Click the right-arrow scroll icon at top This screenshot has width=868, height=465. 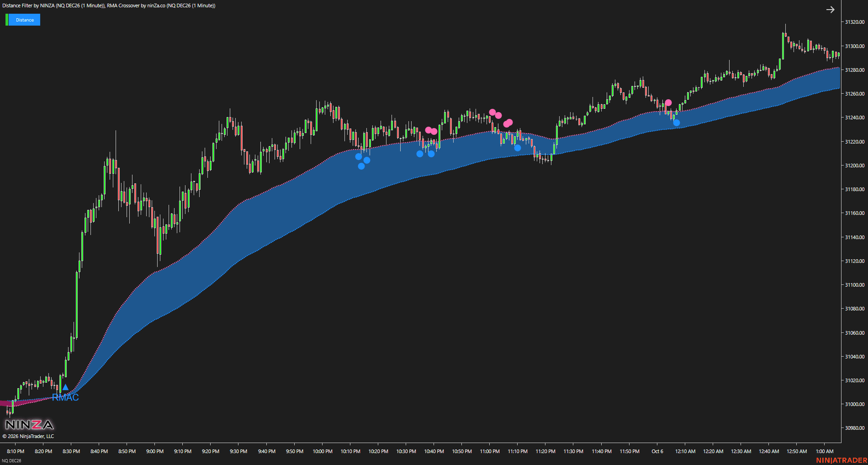[831, 10]
